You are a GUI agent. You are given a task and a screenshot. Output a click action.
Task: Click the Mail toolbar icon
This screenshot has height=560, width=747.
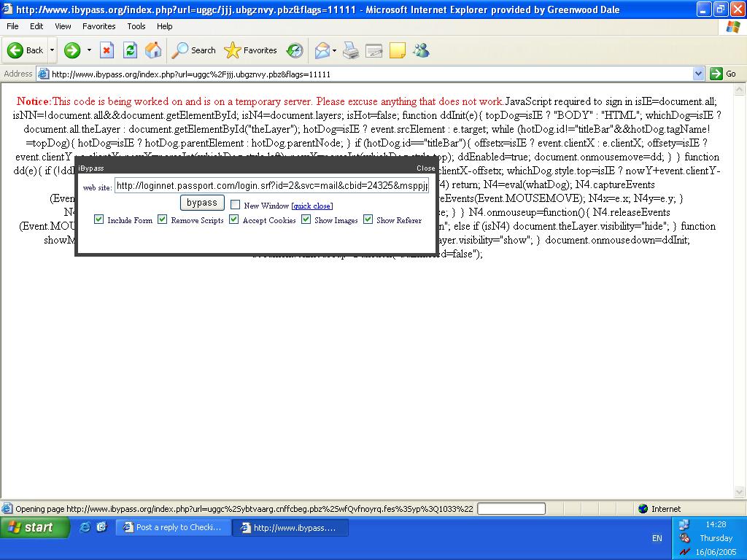click(322, 50)
